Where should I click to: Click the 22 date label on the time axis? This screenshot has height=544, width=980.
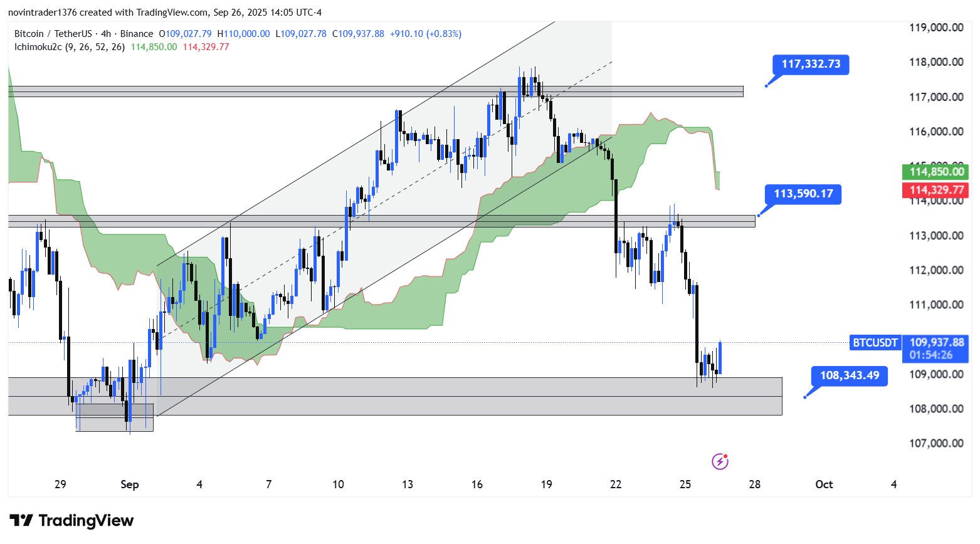click(x=616, y=484)
